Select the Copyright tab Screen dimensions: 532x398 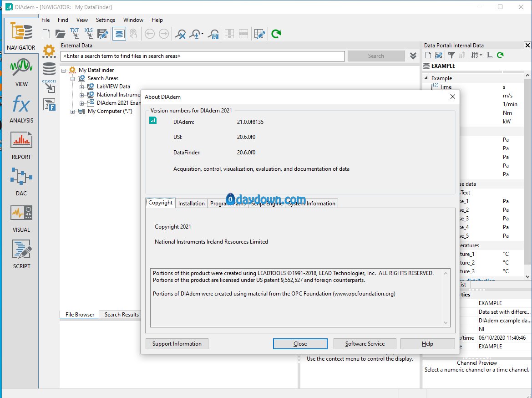[x=161, y=203]
